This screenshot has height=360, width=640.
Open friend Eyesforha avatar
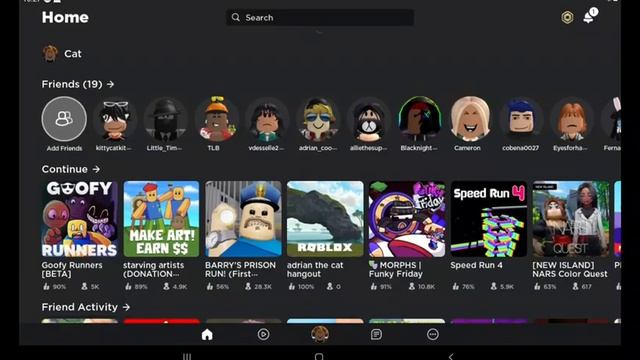coord(572,119)
